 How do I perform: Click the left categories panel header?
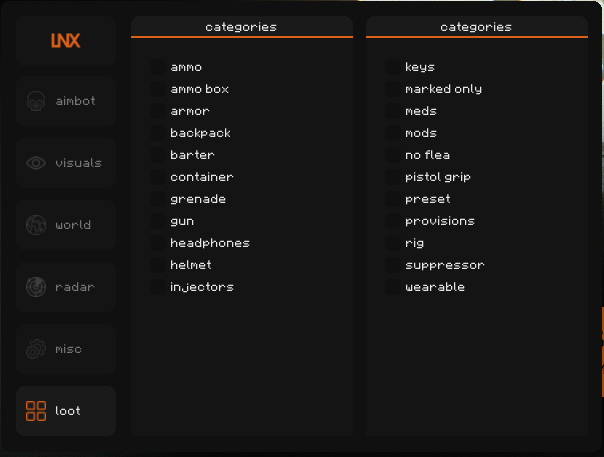pyautogui.click(x=241, y=27)
